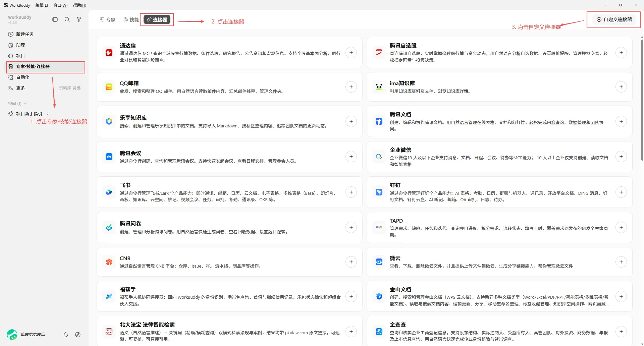Add the 企查查 connector
This screenshot has height=346, width=644.
coord(621,332)
